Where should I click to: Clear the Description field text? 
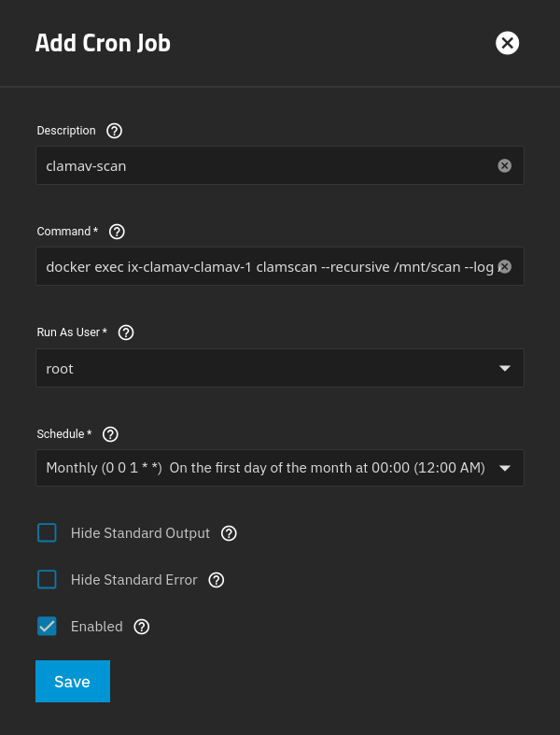pos(504,165)
